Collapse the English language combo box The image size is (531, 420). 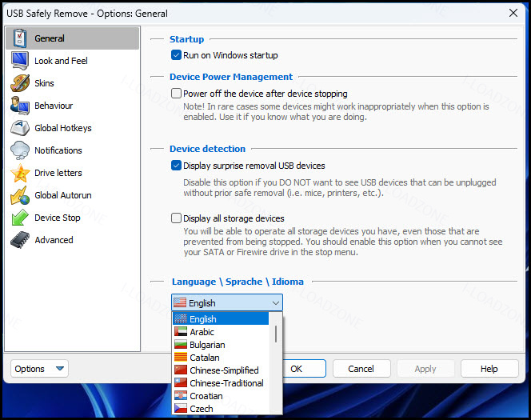pos(227,302)
